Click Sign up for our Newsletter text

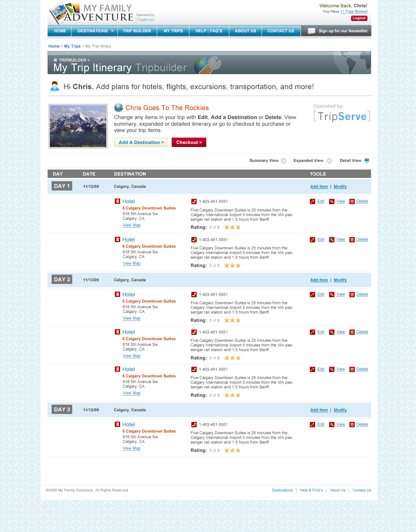point(343,31)
